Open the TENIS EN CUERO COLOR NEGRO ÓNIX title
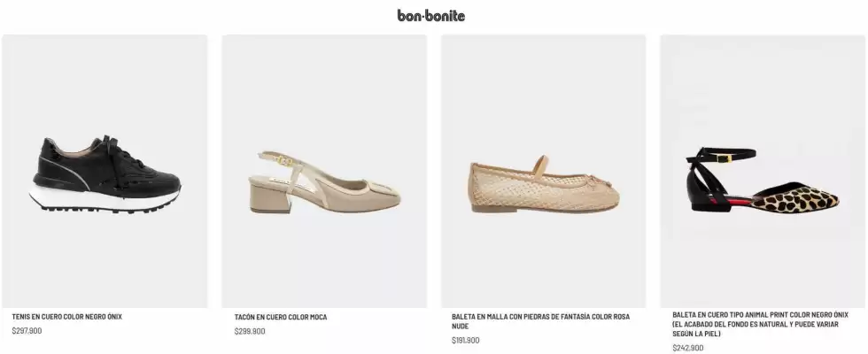 pos(67,317)
